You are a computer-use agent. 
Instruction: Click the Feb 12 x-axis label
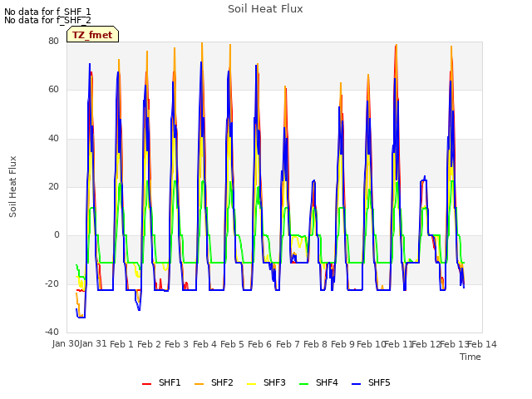coord(426,344)
